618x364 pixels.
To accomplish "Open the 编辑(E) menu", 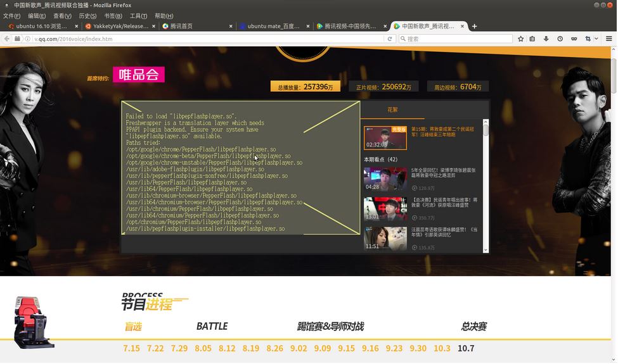I will point(37,16).
